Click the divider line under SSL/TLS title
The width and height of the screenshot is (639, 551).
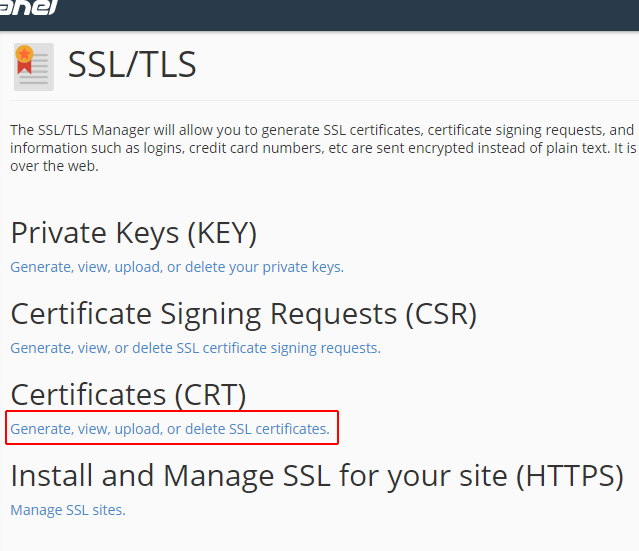click(324, 100)
